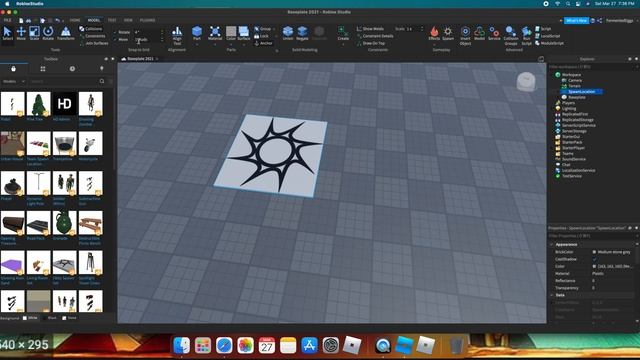Toggle Draw On Top
Screen dimensions: 640x360
[x=371, y=43]
